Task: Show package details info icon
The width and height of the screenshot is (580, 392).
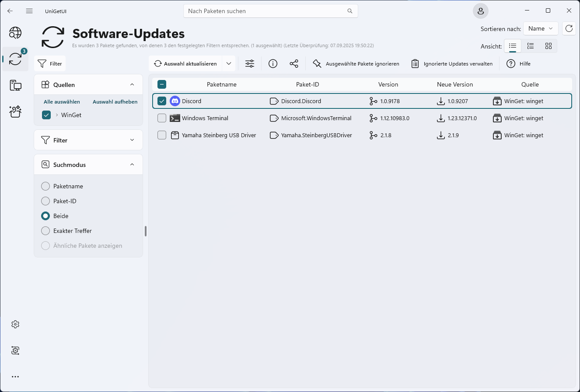Action: [x=273, y=64]
